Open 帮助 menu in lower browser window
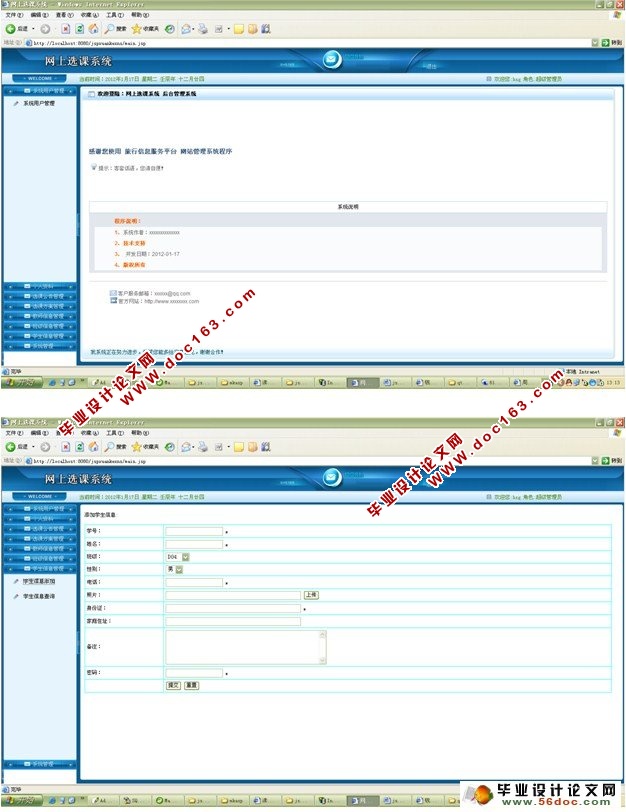Viewport: 626px width, 812px height. click(x=140, y=433)
